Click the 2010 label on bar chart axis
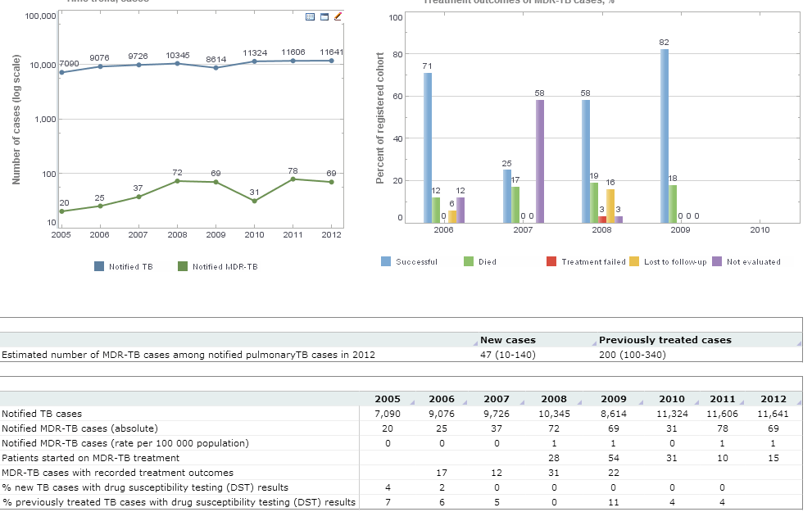The height and width of the screenshot is (521, 812). pos(760,230)
